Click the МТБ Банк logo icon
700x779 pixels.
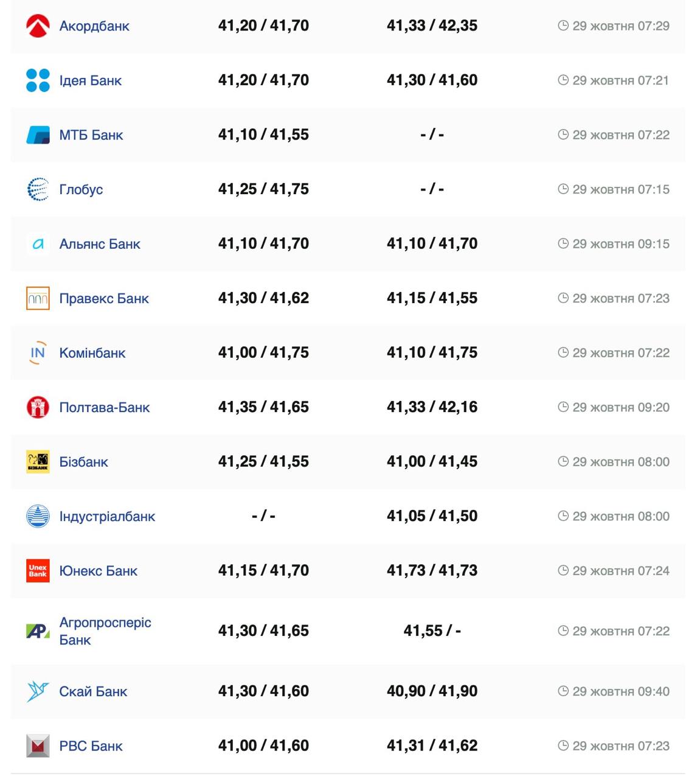coord(38,135)
